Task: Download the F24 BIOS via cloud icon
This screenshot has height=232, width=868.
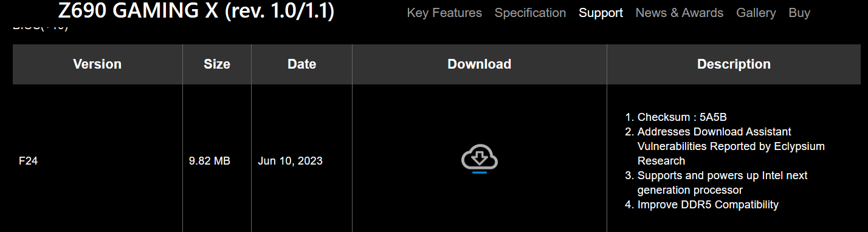Action: (480, 159)
